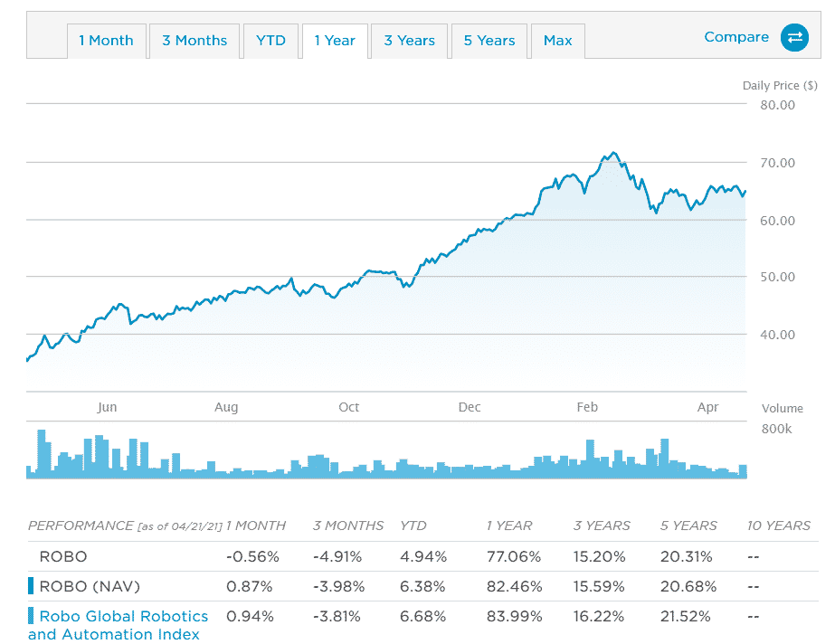Image resolution: width=835 pixels, height=644 pixels.
Task: Click the Jun label on the x-axis
Action: pos(107,407)
